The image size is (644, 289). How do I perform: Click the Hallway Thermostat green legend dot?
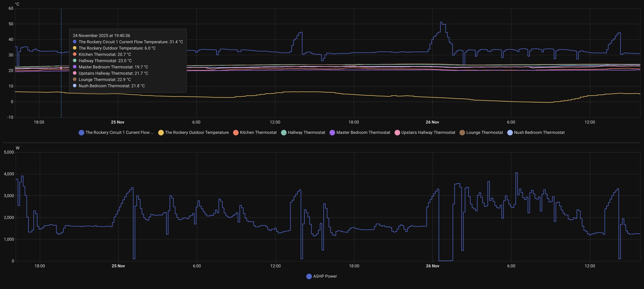[284, 133]
